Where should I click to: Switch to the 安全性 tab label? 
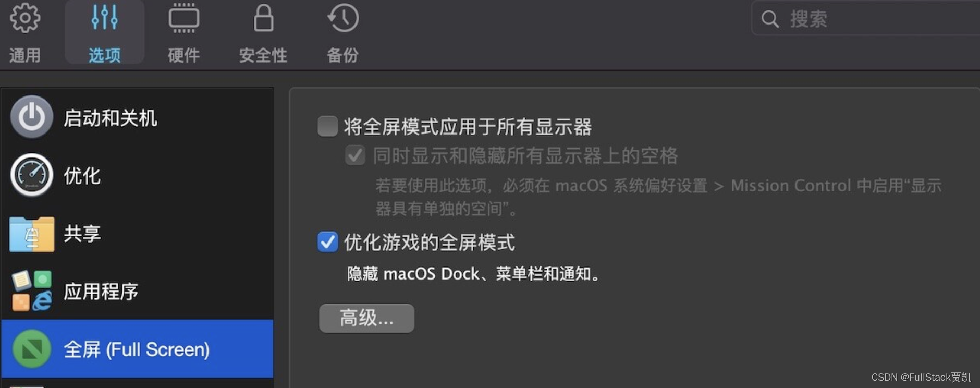(x=263, y=55)
